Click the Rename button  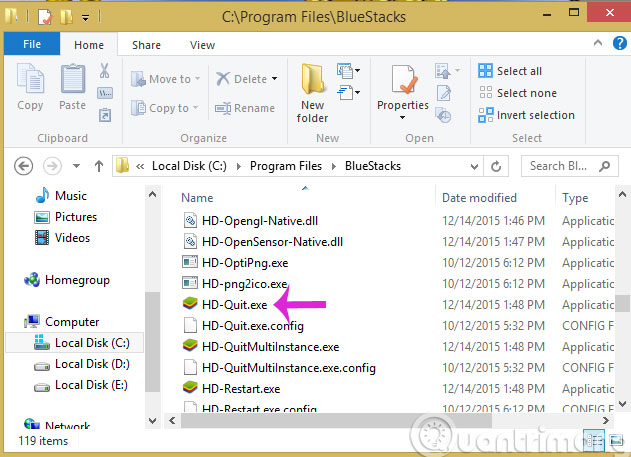pyautogui.click(x=245, y=108)
